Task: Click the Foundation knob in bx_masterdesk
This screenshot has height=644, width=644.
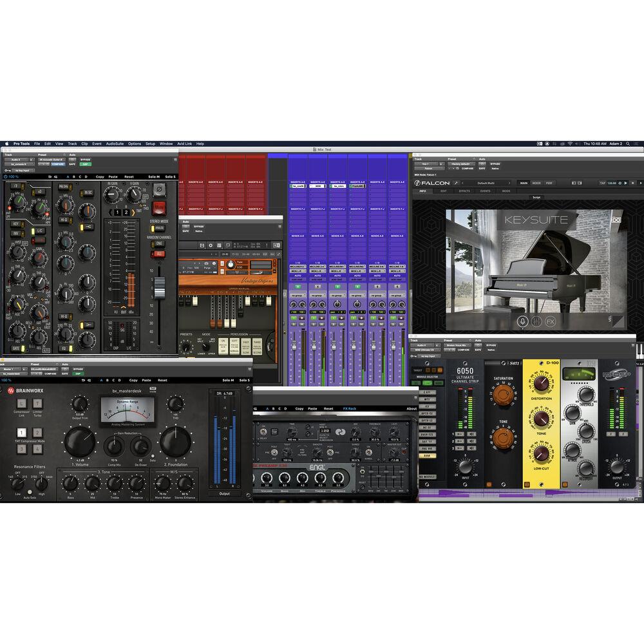Action: [x=175, y=442]
